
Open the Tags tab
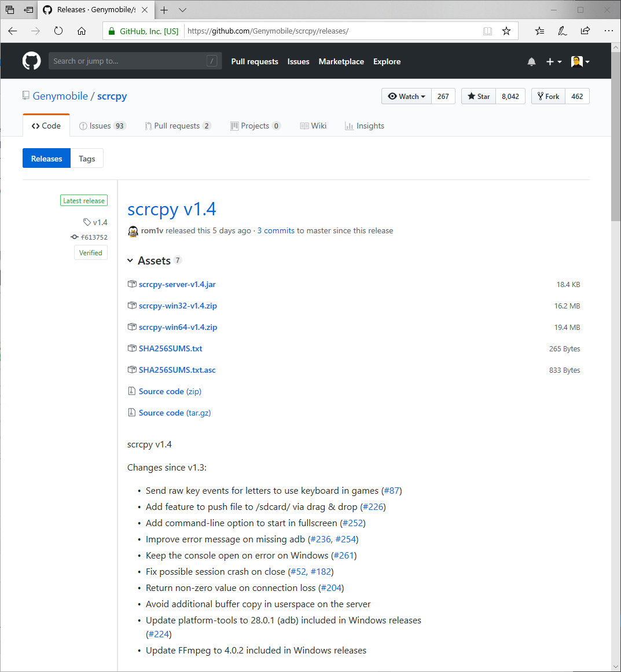(x=87, y=159)
